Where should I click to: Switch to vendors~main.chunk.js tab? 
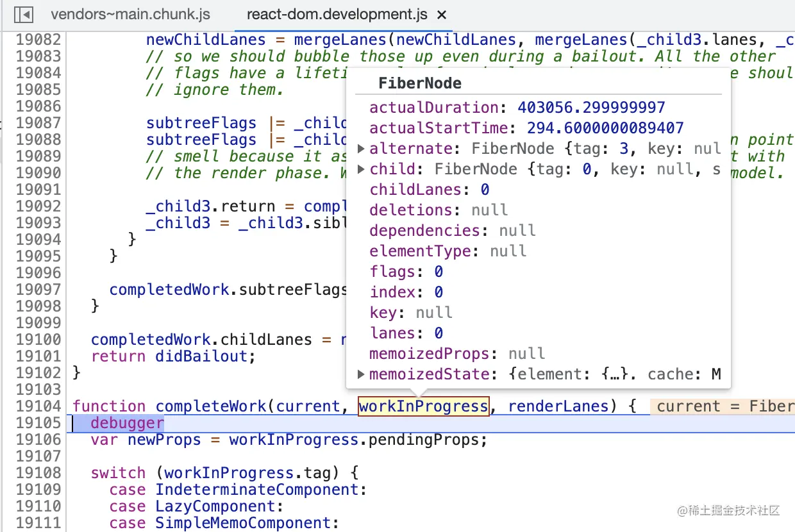click(x=130, y=14)
